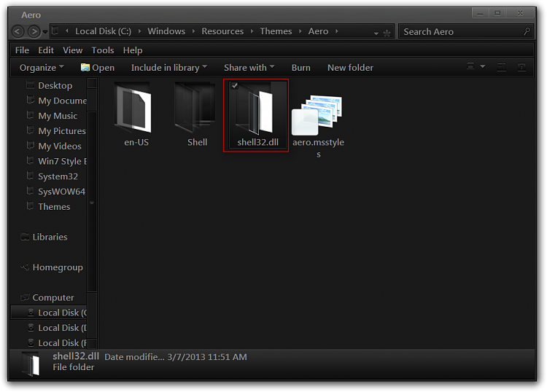Click the Desktop icon in sidebar

31,85
